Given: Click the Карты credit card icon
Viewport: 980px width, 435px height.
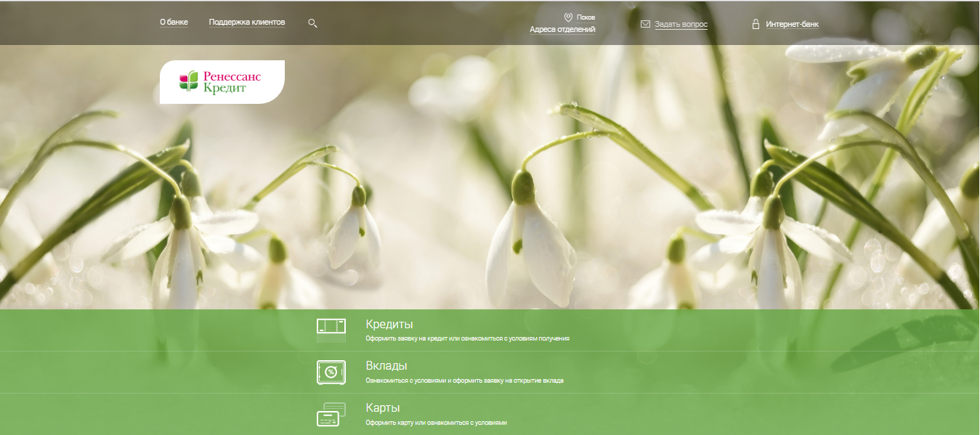Looking at the screenshot, I should 331,414.
